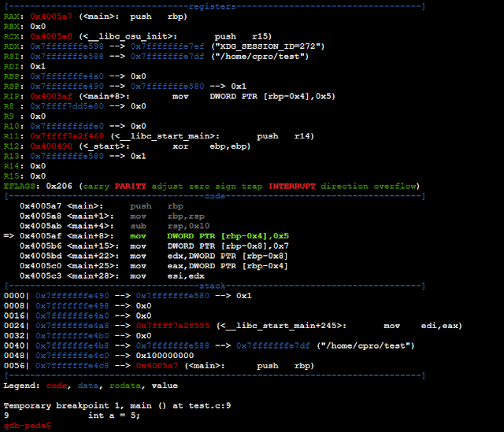Click the overflow flag in EFLAGS
The width and height of the screenshot is (504, 432).
(395, 186)
